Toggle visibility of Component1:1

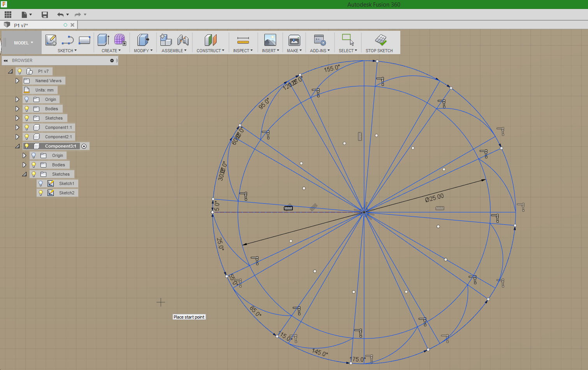click(x=27, y=127)
